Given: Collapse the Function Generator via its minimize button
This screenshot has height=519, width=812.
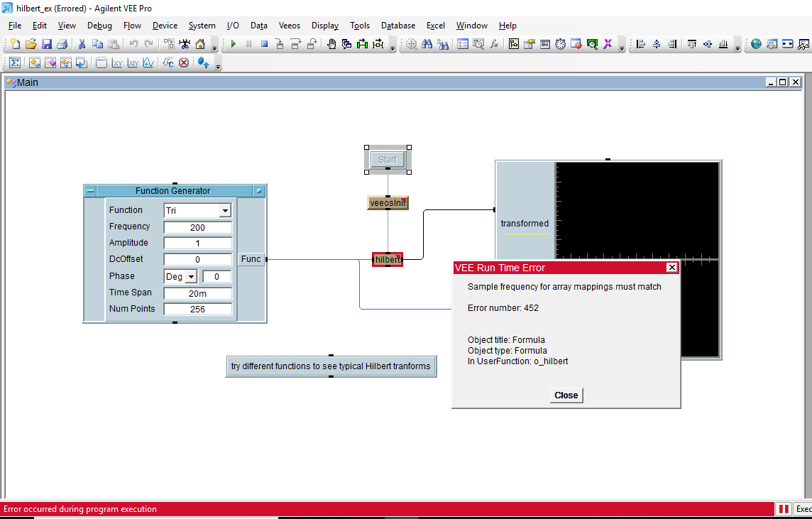Looking at the screenshot, I should 90,191.
